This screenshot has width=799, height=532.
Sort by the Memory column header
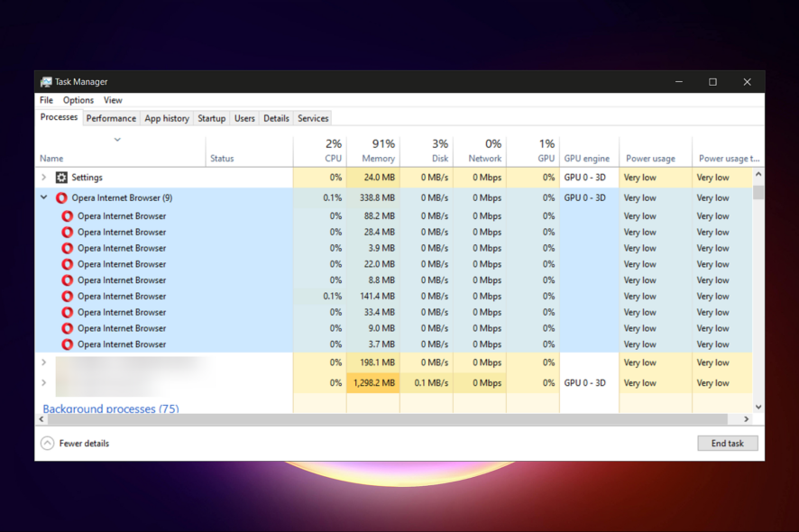pyautogui.click(x=373, y=151)
